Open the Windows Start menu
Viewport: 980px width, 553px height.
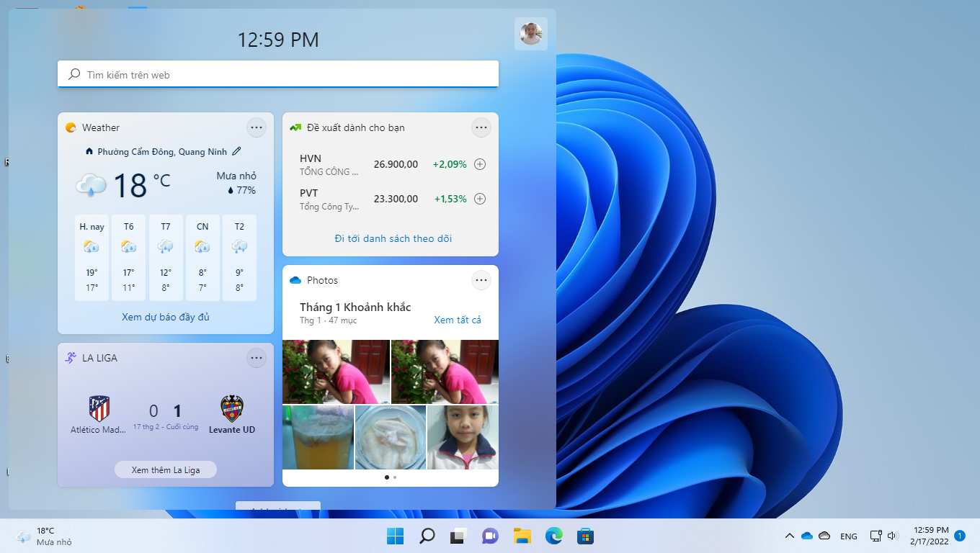point(395,536)
